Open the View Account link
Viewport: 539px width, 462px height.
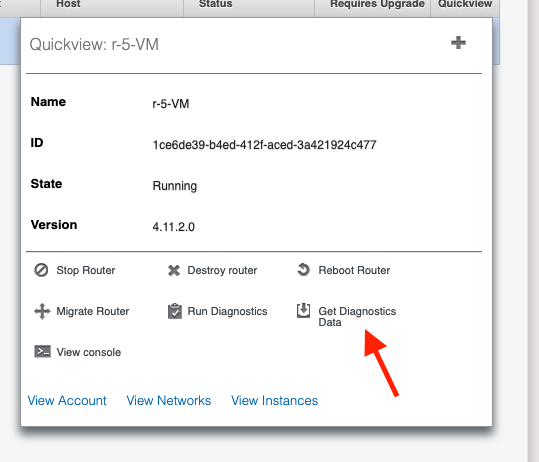point(67,401)
